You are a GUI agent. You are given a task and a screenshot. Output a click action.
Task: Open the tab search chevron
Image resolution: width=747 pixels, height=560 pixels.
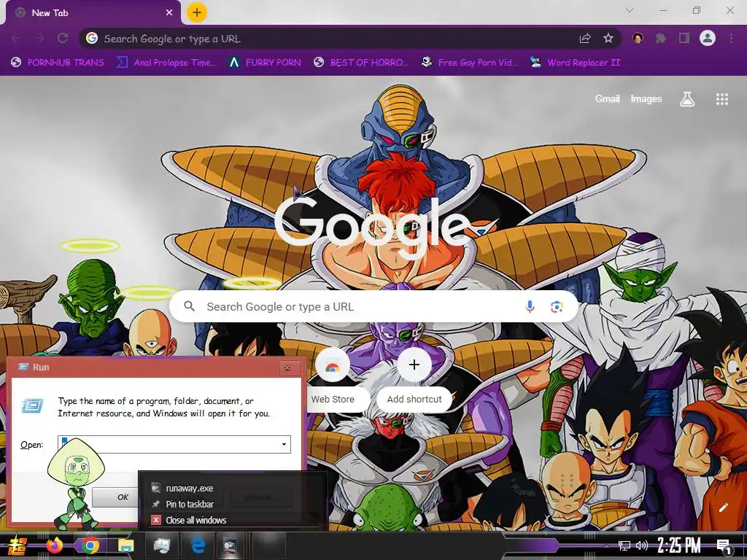pos(630,10)
